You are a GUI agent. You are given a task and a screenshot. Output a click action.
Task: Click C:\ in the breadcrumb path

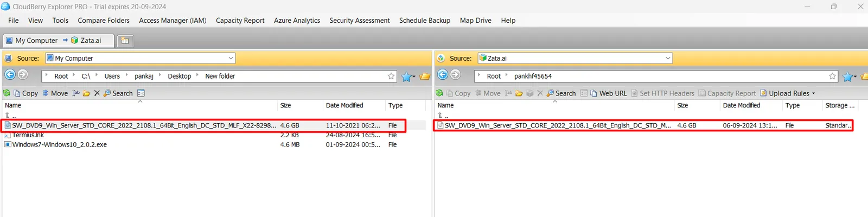coord(86,76)
